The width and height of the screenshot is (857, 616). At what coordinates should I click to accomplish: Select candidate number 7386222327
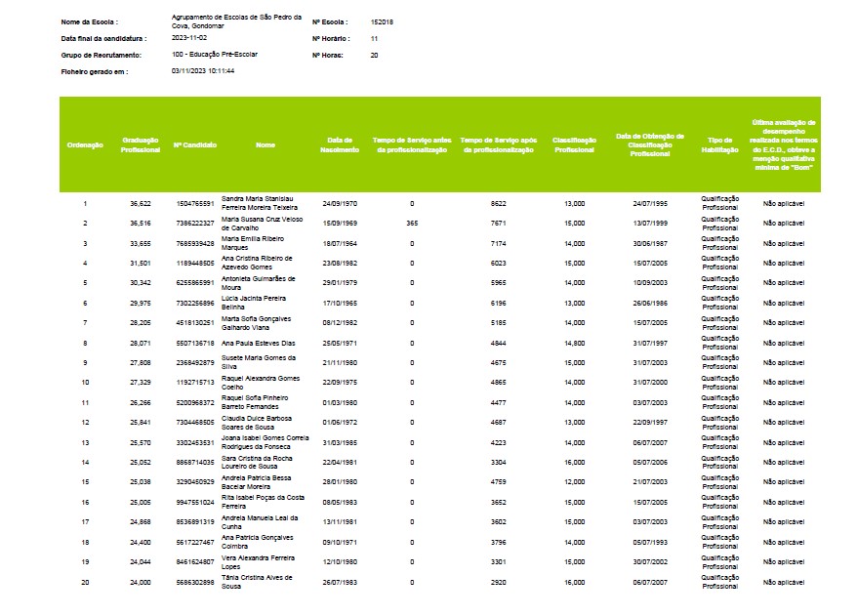pos(195,224)
